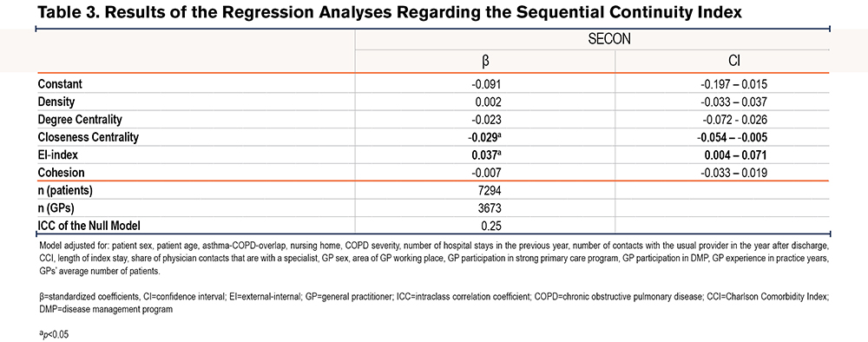Click the Table 3 title heading
This screenshot has height=342, width=868.
click(x=389, y=13)
